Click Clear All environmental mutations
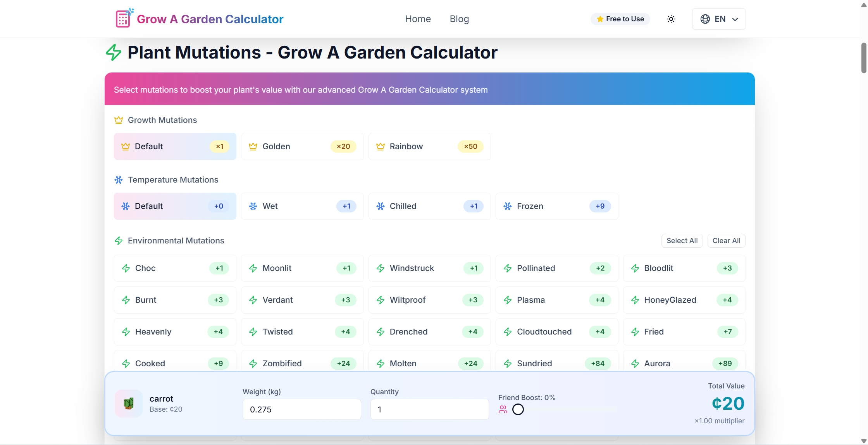Image resolution: width=868 pixels, height=445 pixels. coord(726,241)
